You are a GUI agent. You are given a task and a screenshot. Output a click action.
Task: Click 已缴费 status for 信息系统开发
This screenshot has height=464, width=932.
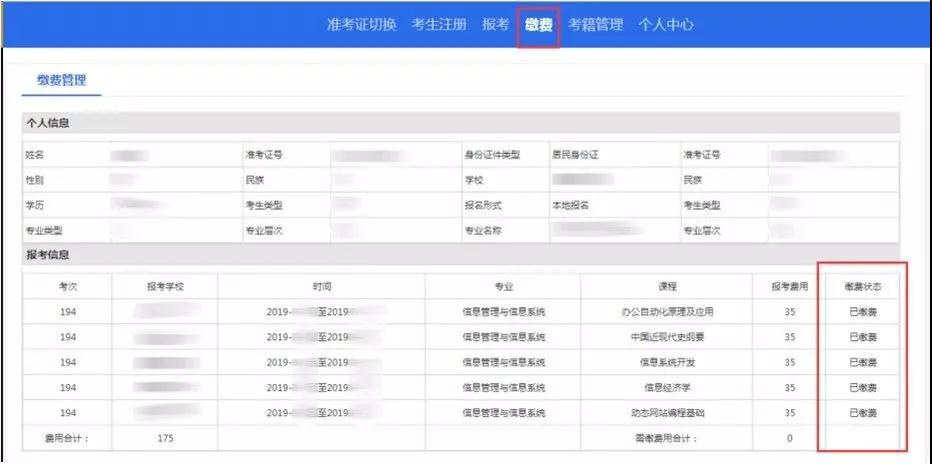pos(863,362)
